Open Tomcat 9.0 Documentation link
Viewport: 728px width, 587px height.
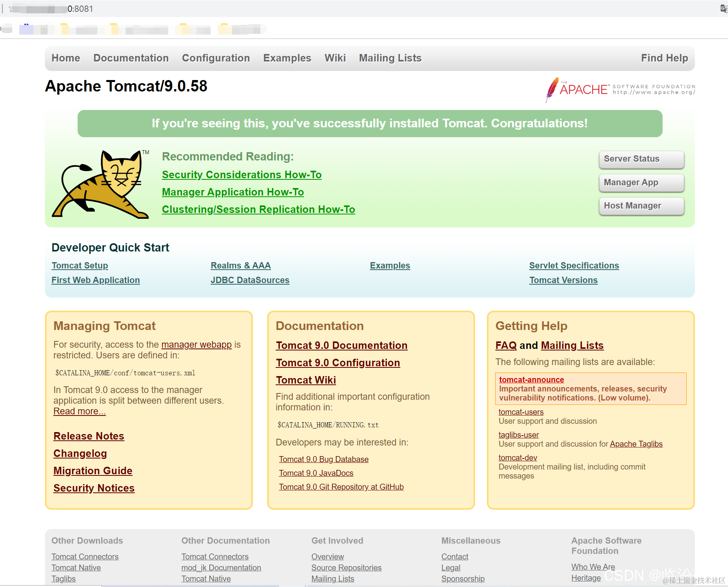point(342,345)
